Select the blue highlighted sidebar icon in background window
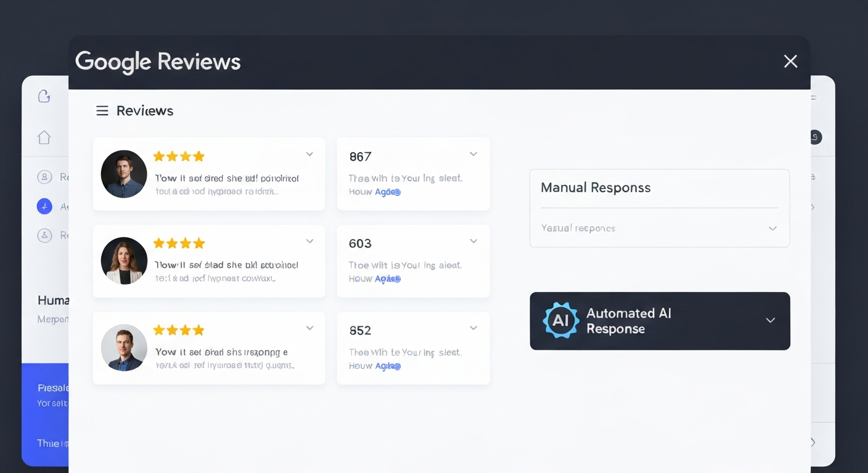Viewport: 868px width, 473px height. click(44, 206)
